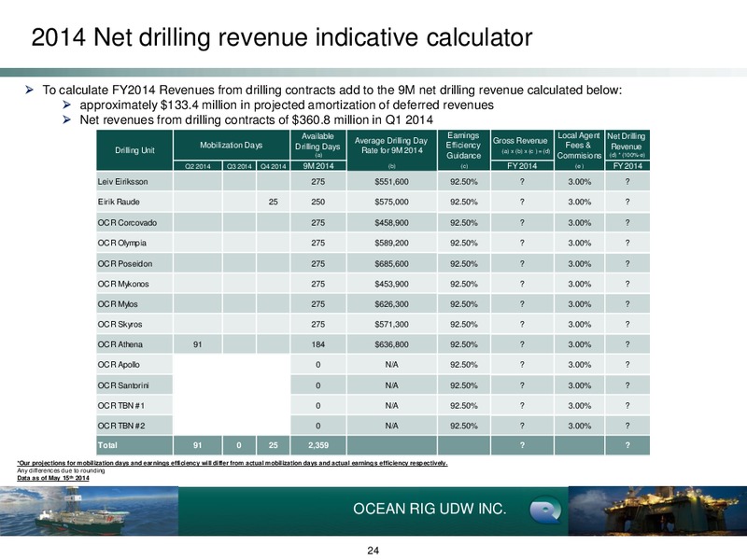The width and height of the screenshot is (747, 560).
Task: Select the "OCR Mylos" row label
Action: click(118, 304)
